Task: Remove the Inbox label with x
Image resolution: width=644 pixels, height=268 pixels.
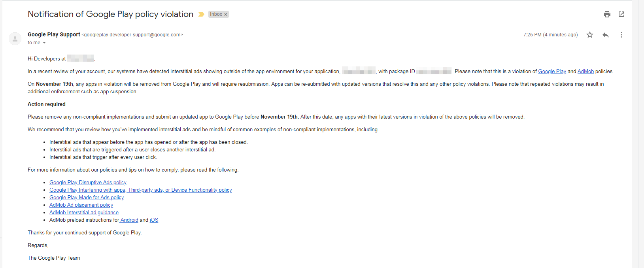Action: tap(226, 15)
